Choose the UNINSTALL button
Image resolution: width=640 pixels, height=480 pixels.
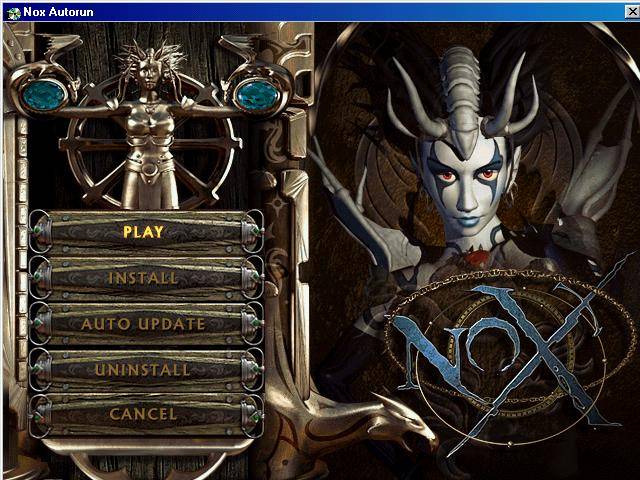146,370
